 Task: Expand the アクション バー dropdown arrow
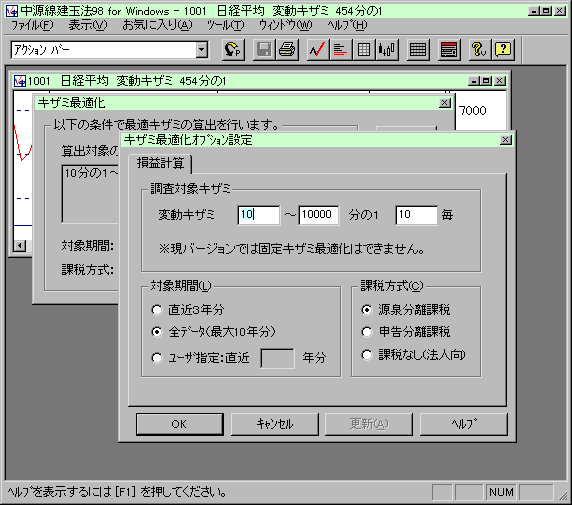(x=202, y=50)
